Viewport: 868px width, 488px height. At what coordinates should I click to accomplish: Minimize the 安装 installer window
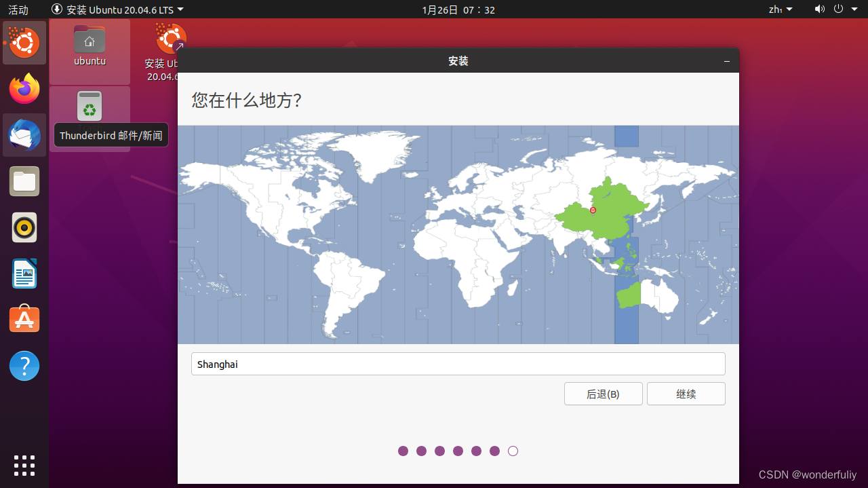pyautogui.click(x=726, y=61)
